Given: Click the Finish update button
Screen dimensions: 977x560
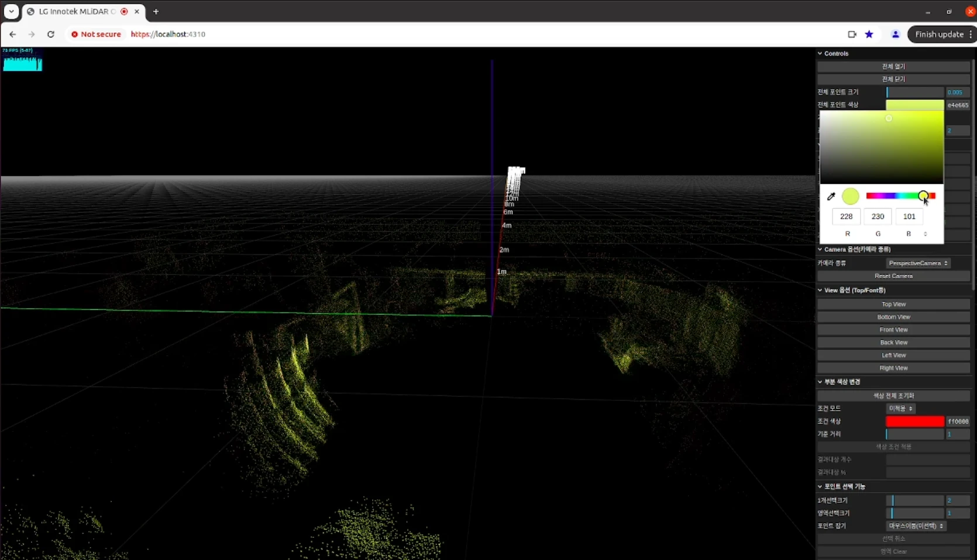Looking at the screenshot, I should (x=939, y=34).
